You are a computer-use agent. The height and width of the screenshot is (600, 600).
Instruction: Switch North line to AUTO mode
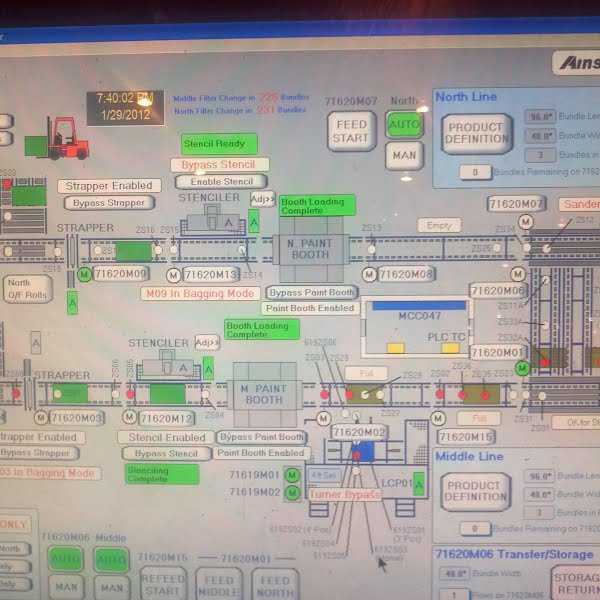[404, 124]
